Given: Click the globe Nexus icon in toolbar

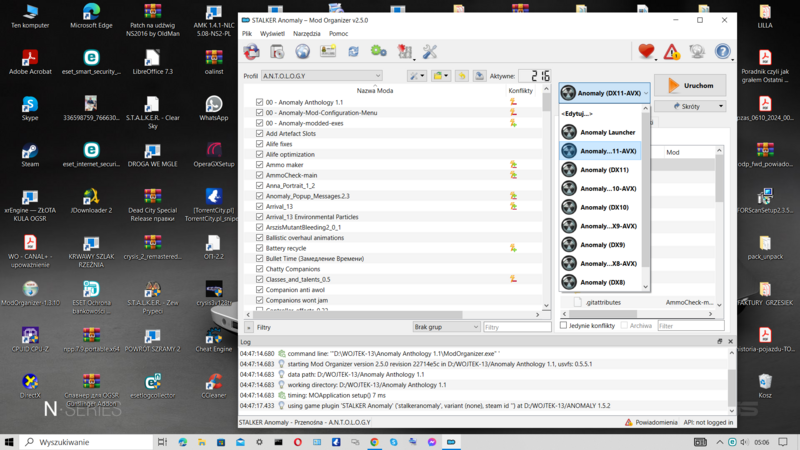Looking at the screenshot, I should click(x=302, y=52).
